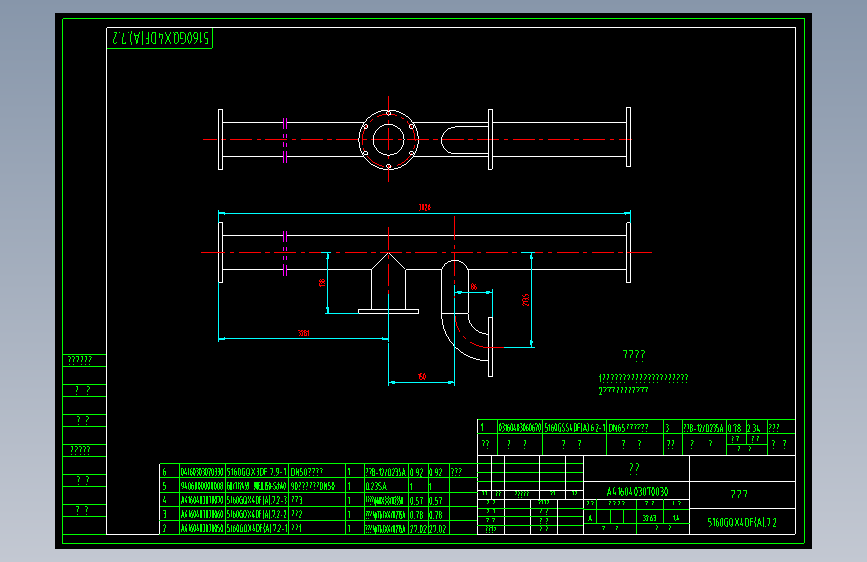Select the 3026 overall length dimension text
Image resolution: width=867 pixels, height=562 pixels.
424,207
